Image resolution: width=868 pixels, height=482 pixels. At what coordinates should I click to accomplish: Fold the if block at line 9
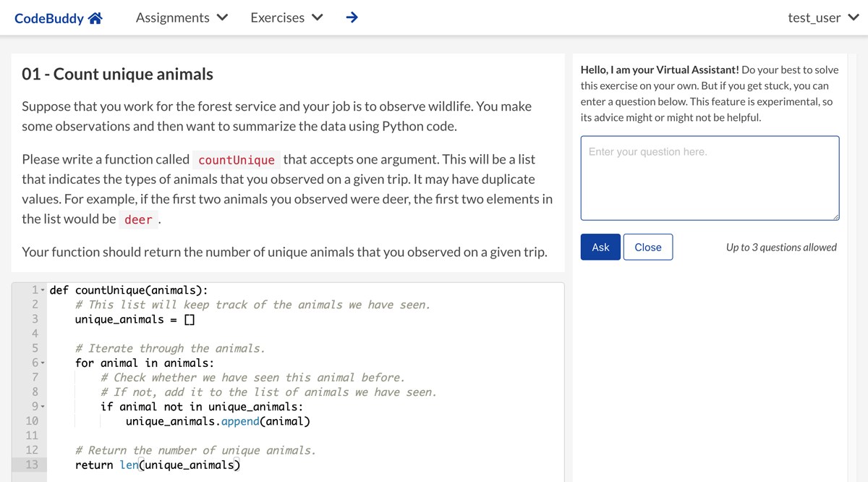(x=43, y=407)
